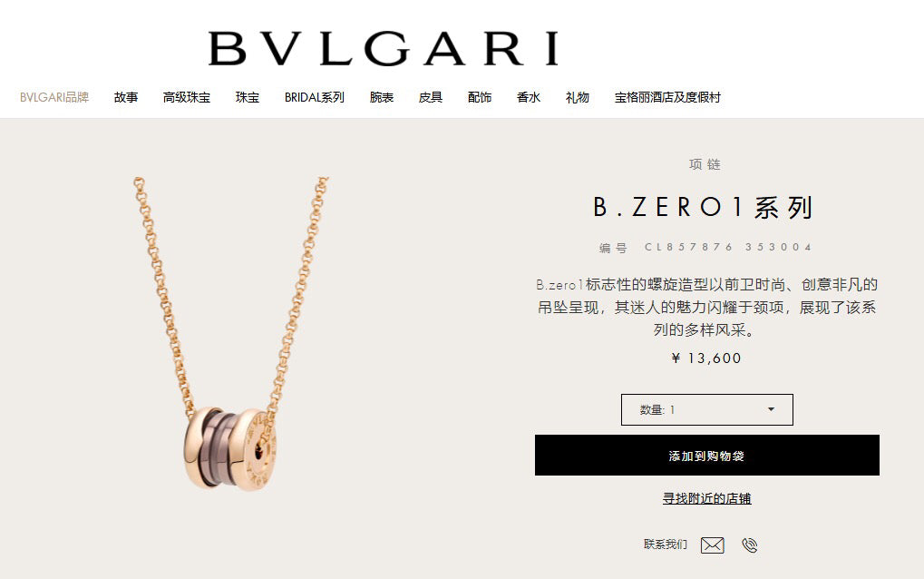924x579 pixels.
Task: Open the 数量 quantity dropdown
Action: (x=706, y=410)
